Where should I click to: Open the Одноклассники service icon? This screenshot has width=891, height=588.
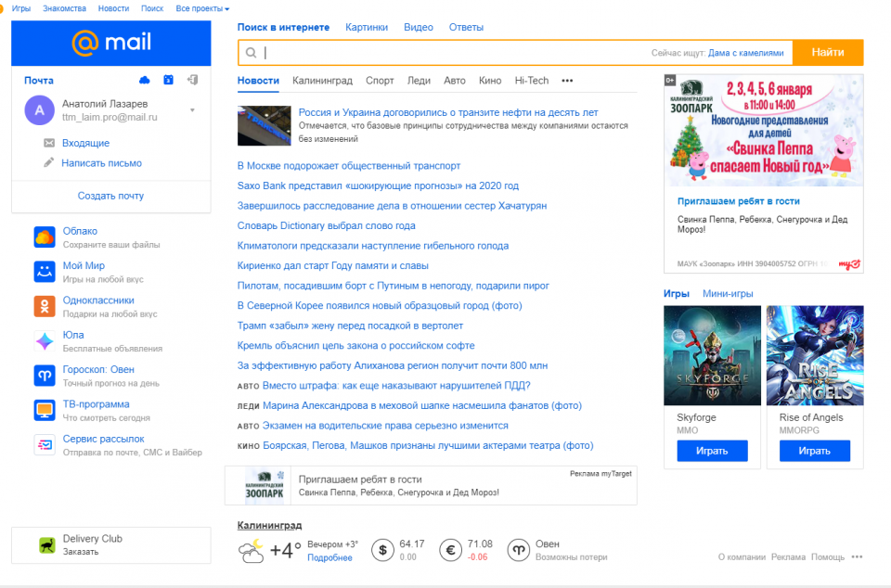[x=45, y=306]
